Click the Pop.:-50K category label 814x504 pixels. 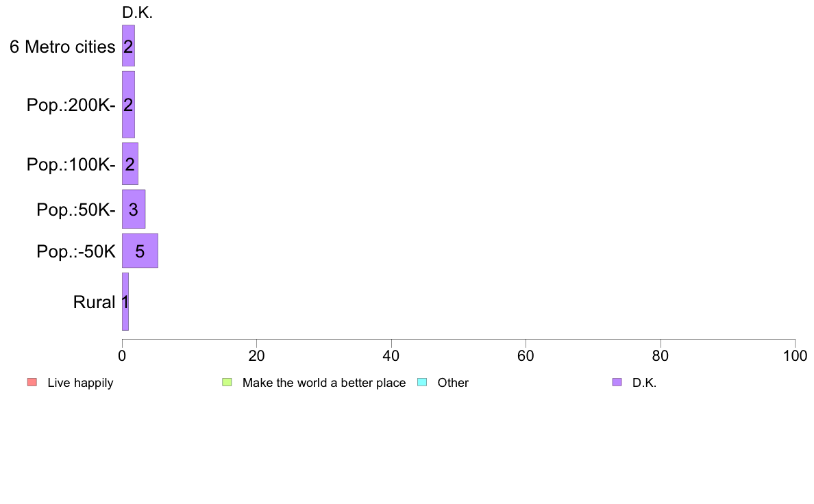click(x=76, y=252)
